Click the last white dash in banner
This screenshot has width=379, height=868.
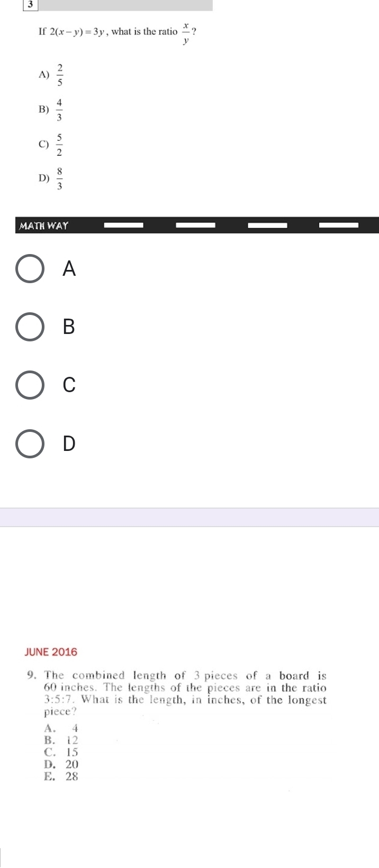point(339,225)
